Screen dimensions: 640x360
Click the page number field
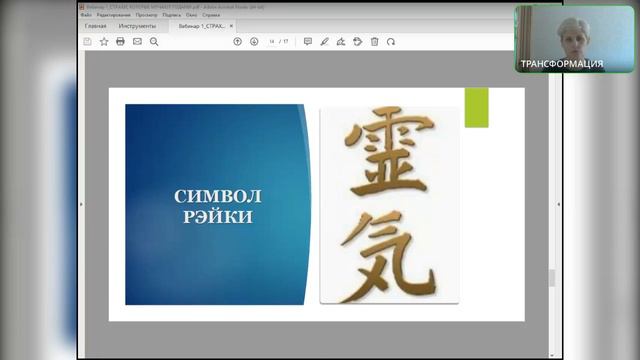(272, 42)
